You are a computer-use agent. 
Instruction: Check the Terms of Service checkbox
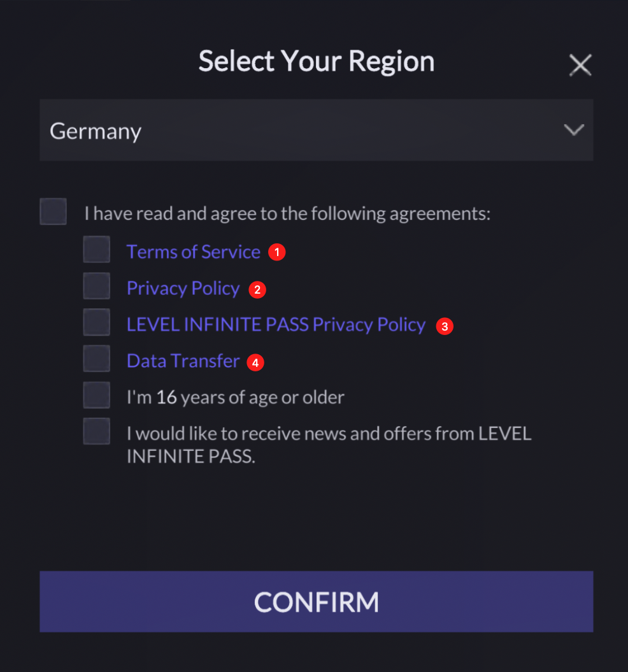(x=96, y=249)
